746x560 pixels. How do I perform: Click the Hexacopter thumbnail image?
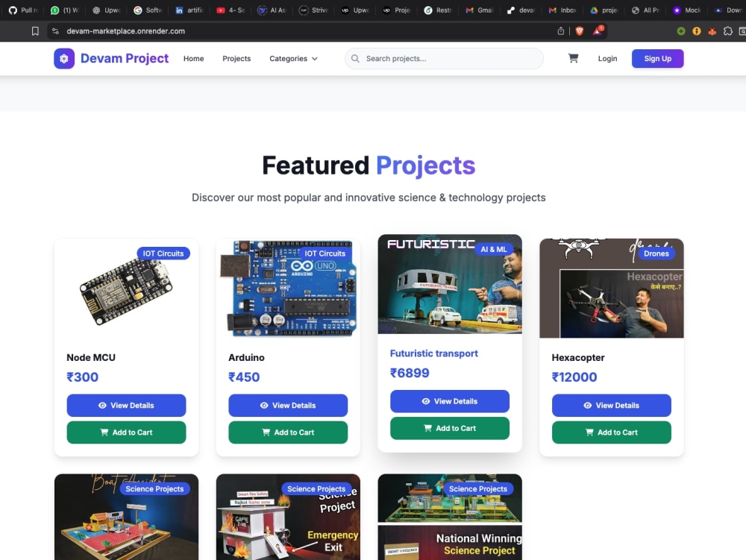click(612, 288)
